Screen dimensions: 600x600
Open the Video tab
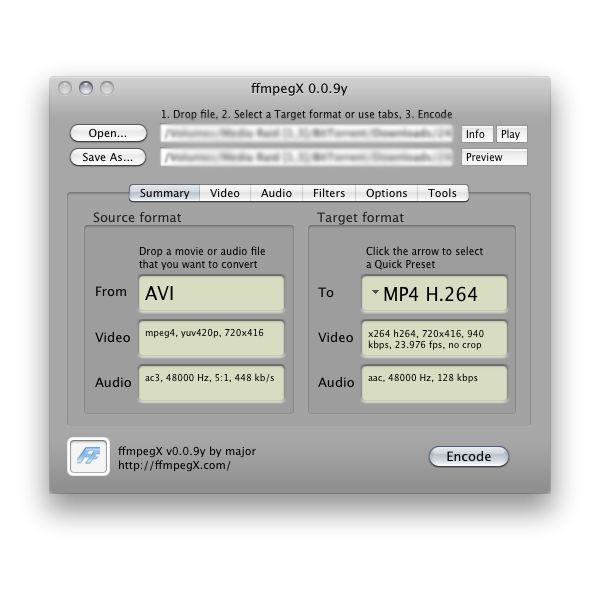tap(225, 193)
